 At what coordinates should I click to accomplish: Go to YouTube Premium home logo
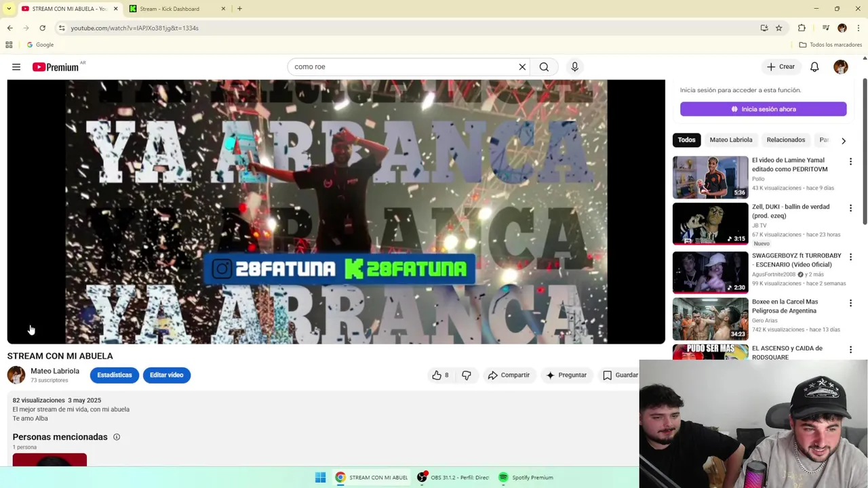(x=56, y=67)
